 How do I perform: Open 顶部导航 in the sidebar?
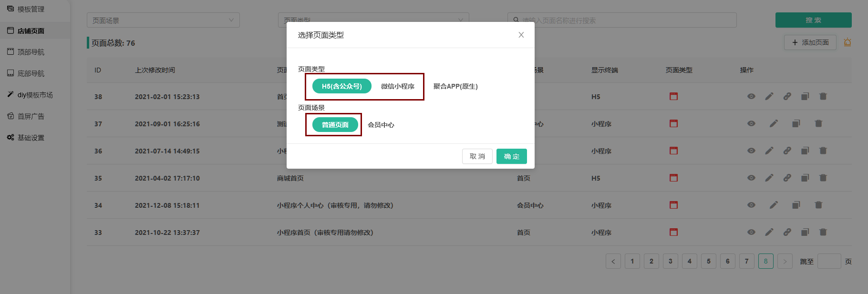(31, 52)
